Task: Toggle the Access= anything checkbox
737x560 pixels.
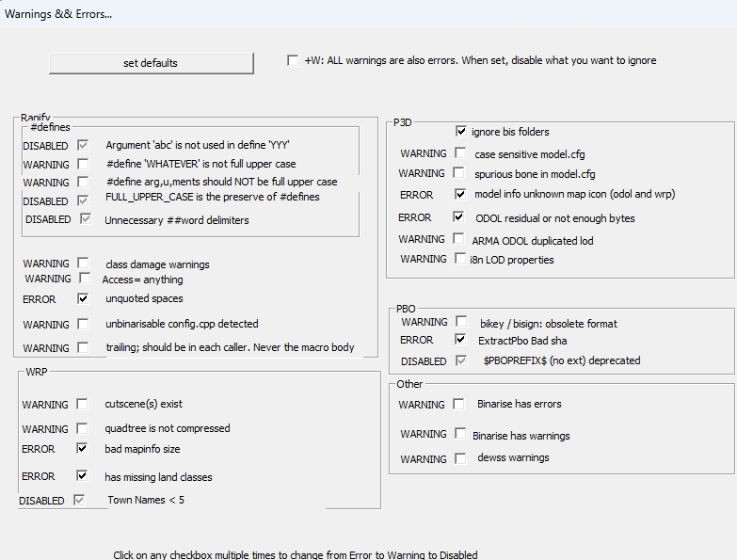Action: pos(84,280)
